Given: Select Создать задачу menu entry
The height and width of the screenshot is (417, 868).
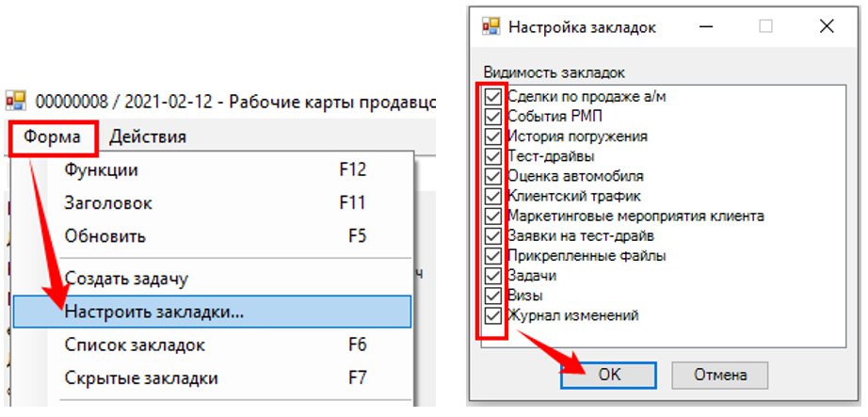Looking at the screenshot, I should click(126, 279).
